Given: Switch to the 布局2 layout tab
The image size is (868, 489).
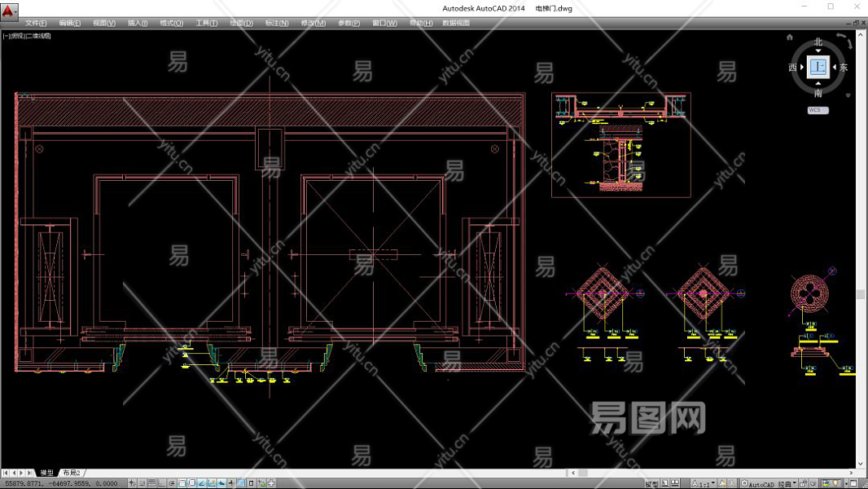Looking at the screenshot, I should tap(72, 473).
